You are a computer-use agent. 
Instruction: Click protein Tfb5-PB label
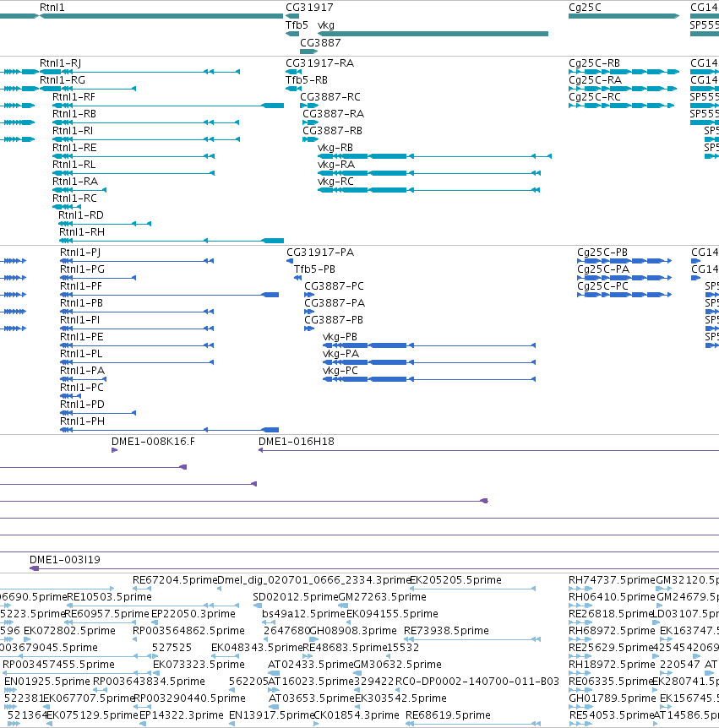[314, 269]
